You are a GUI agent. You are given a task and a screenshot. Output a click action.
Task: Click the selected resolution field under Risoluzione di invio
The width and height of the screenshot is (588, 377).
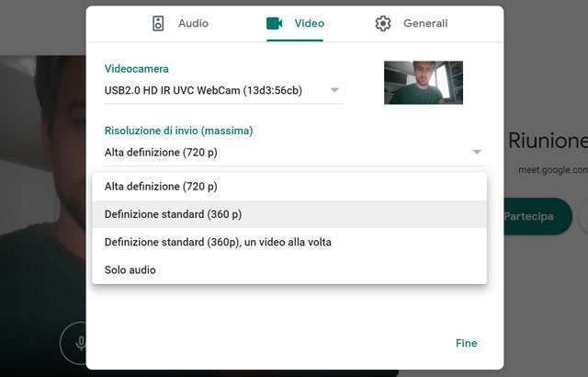click(x=276, y=152)
